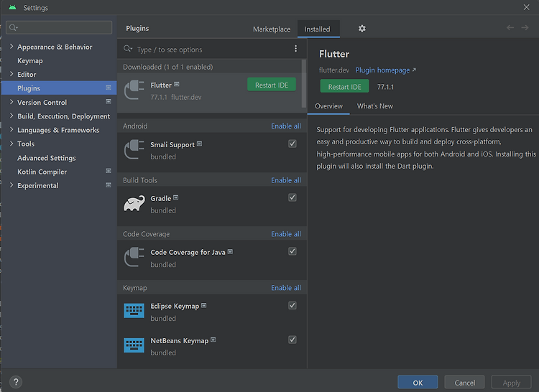
Task: Click the marker next to Code Coverage for Java
Action: 230,251
